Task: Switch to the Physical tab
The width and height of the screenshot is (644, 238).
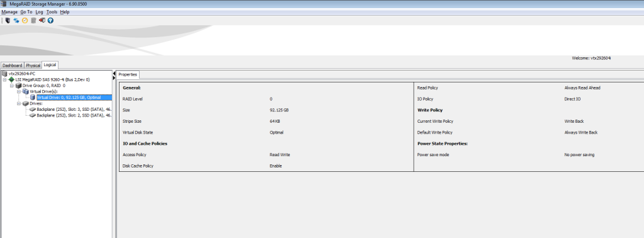Action: pyautogui.click(x=33, y=65)
